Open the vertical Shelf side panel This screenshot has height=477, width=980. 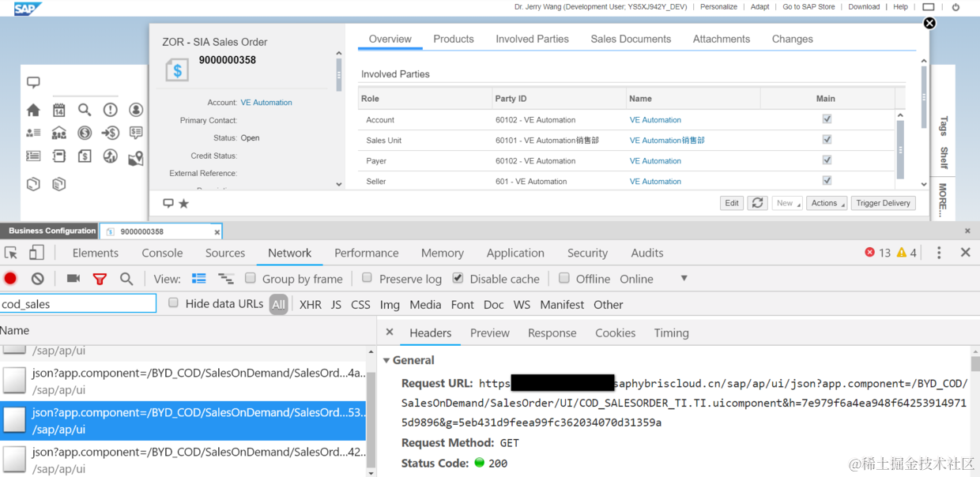[x=943, y=157]
